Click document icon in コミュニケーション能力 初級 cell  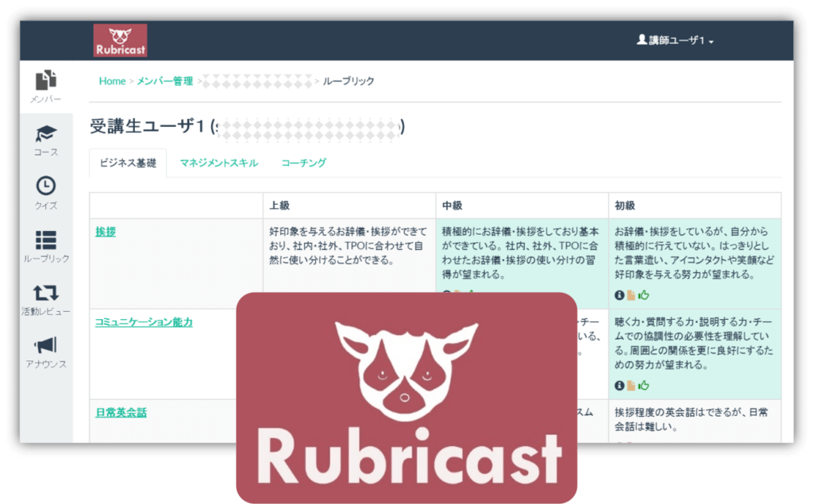[x=631, y=385]
